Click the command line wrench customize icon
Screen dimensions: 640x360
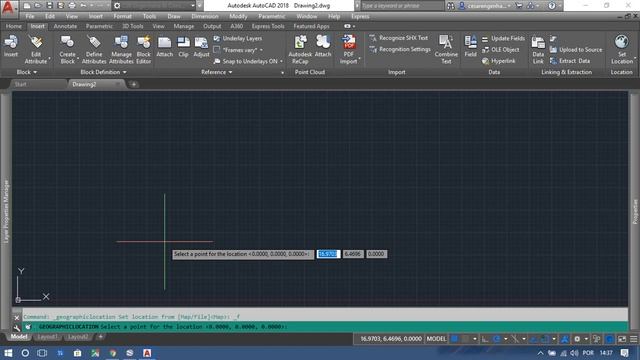tap(17, 327)
